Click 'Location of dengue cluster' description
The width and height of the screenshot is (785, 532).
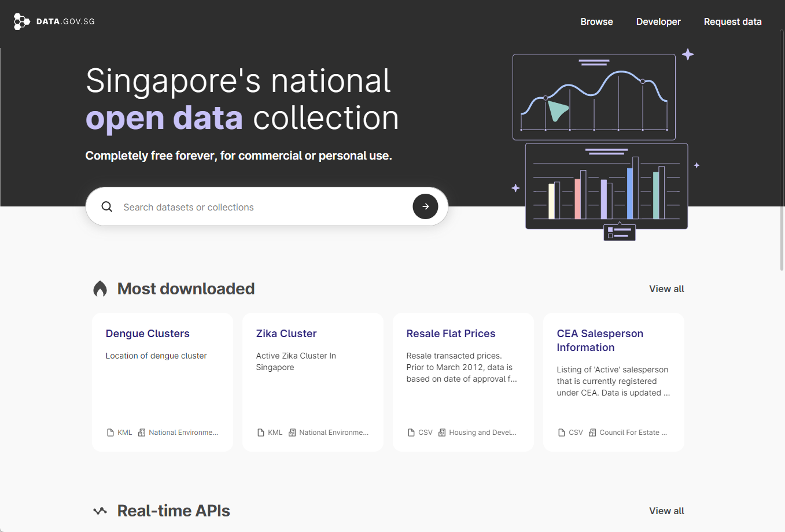tap(156, 356)
